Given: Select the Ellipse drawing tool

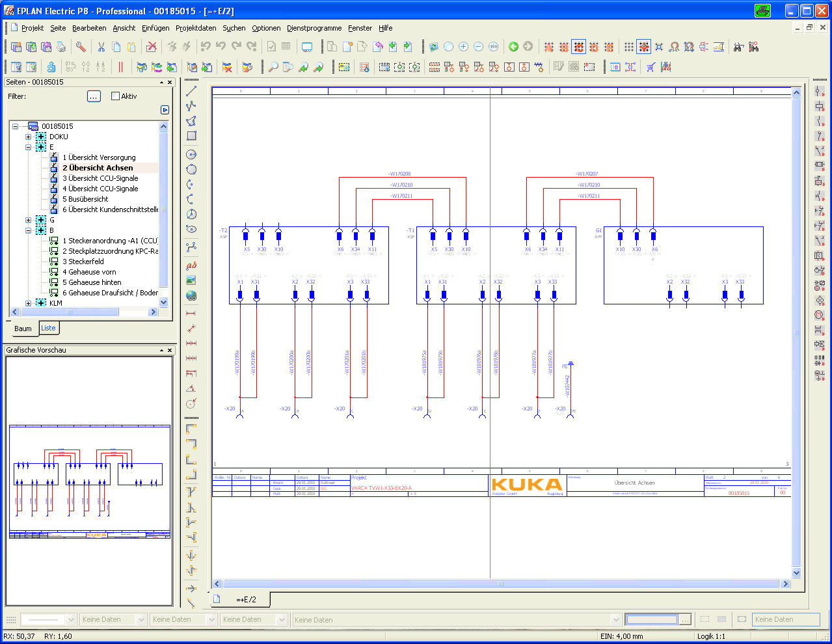Looking at the screenshot, I should [x=191, y=229].
